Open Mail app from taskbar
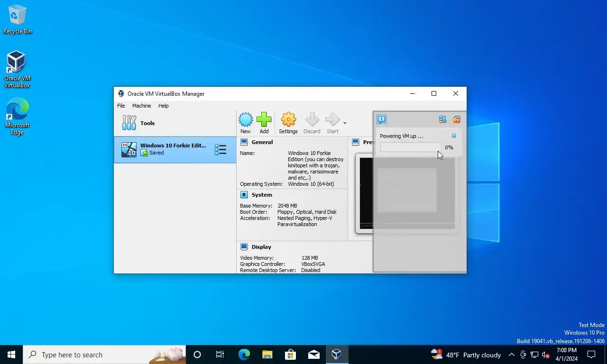Viewport: 607px width, 364px height. [x=313, y=355]
